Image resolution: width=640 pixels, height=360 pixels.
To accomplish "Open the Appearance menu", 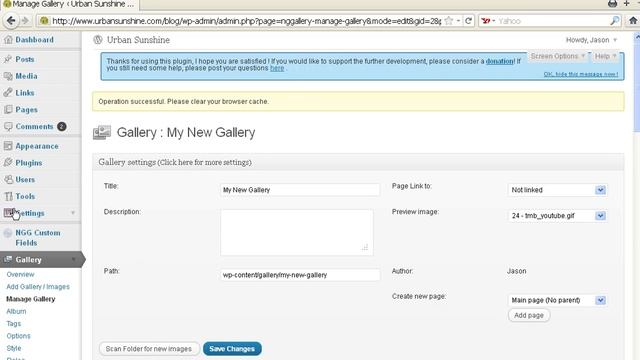I will pyautogui.click(x=37, y=146).
